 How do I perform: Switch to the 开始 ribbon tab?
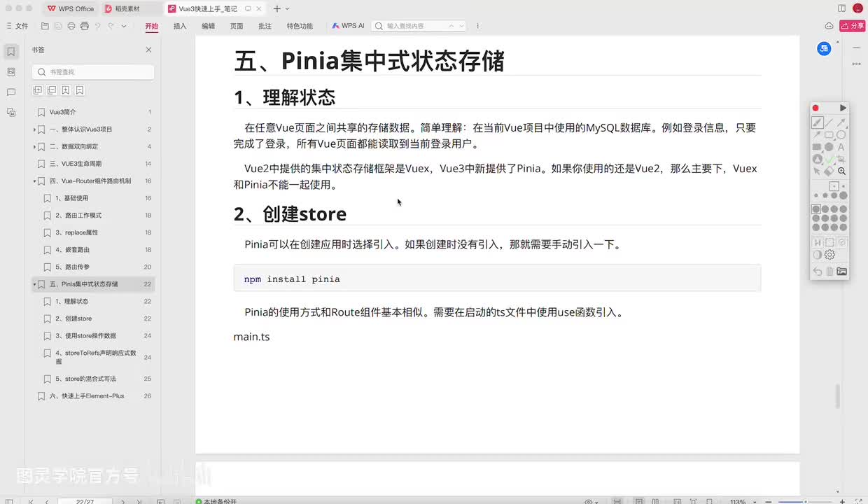pyautogui.click(x=152, y=26)
